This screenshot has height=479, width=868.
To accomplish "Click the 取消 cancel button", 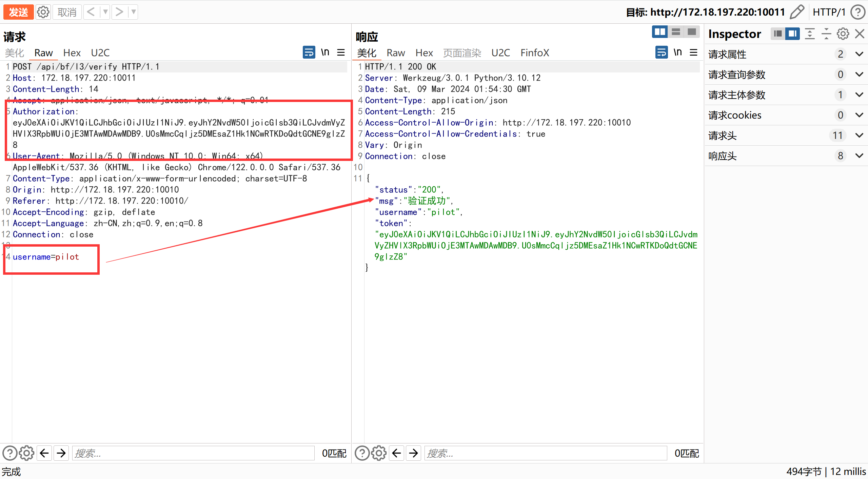I will click(67, 12).
